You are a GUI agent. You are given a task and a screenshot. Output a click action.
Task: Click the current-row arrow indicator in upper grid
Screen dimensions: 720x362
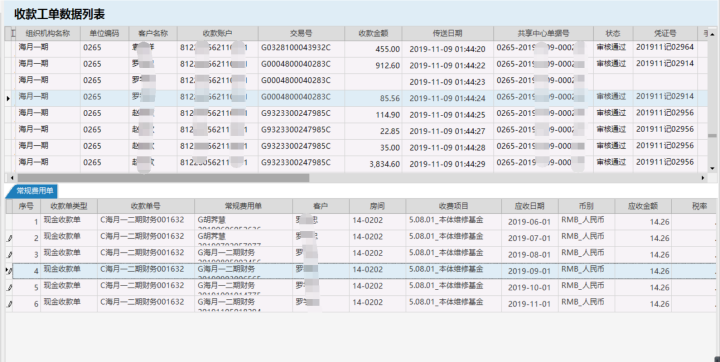[8, 98]
